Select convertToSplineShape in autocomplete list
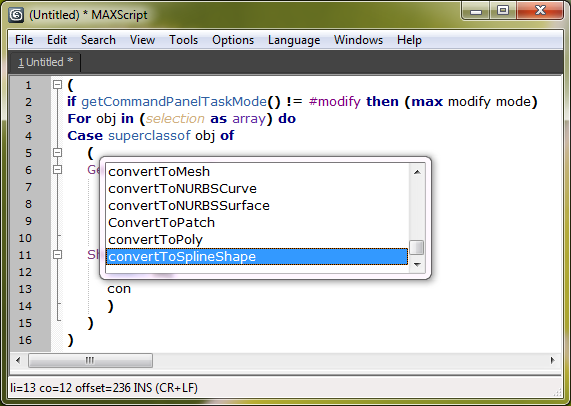Image resolution: width=571 pixels, height=406 pixels. click(257, 256)
